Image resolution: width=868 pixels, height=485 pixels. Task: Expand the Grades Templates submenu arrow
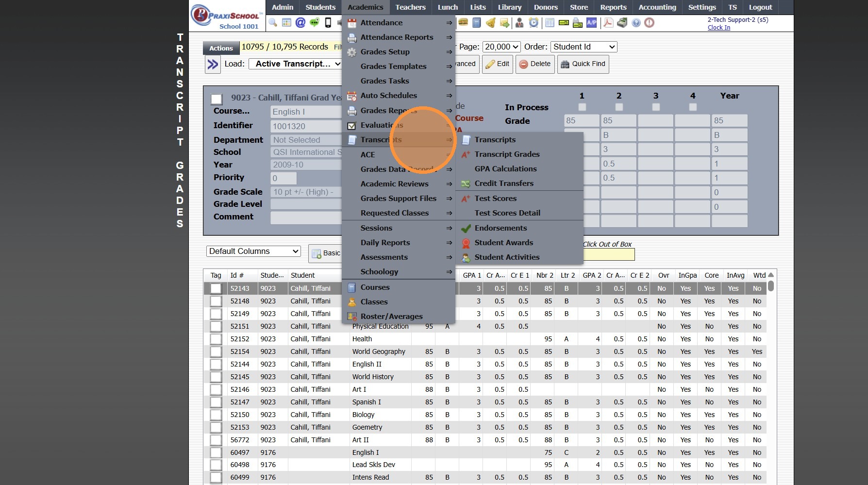click(x=449, y=67)
